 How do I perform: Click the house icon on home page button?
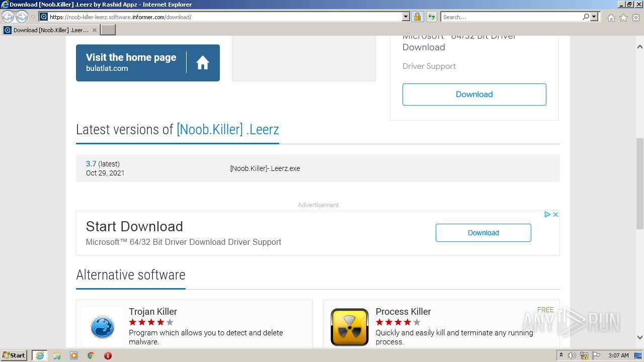[x=203, y=63]
